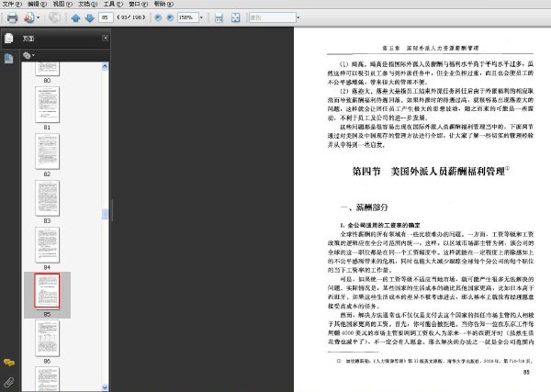Click the zoom out button

tap(158, 17)
